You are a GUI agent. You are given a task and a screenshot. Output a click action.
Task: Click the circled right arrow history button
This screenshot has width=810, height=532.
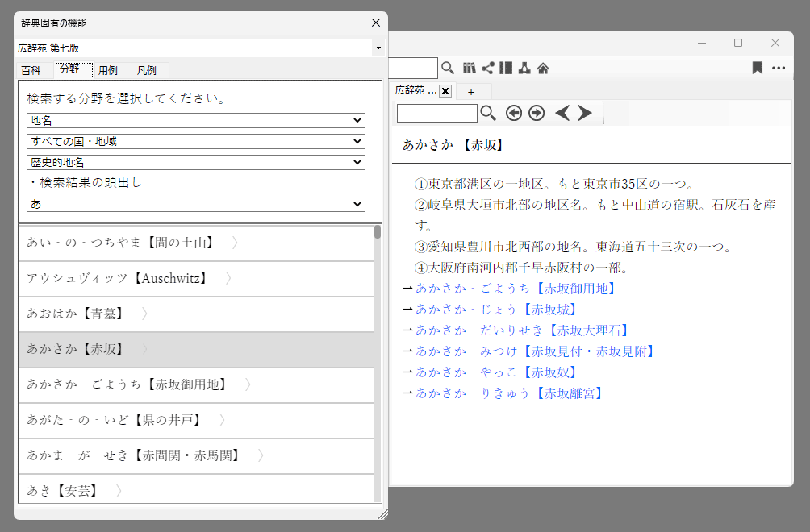(x=537, y=113)
